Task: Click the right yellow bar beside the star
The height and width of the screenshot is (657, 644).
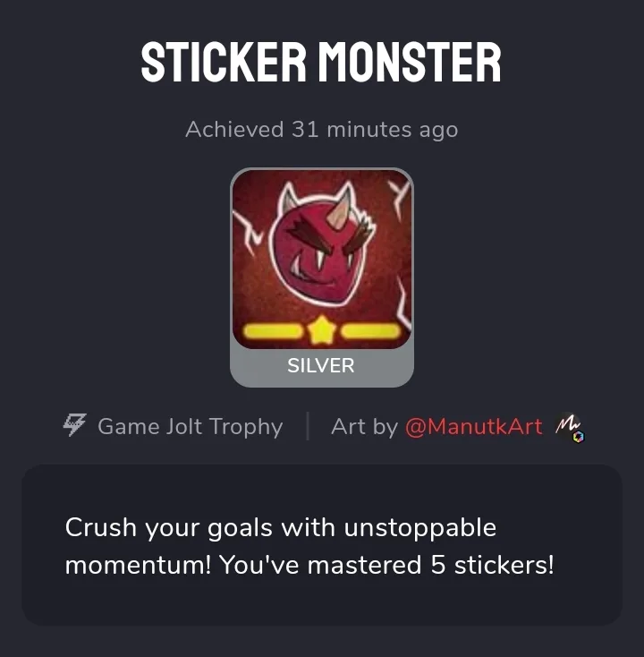Action: point(370,330)
